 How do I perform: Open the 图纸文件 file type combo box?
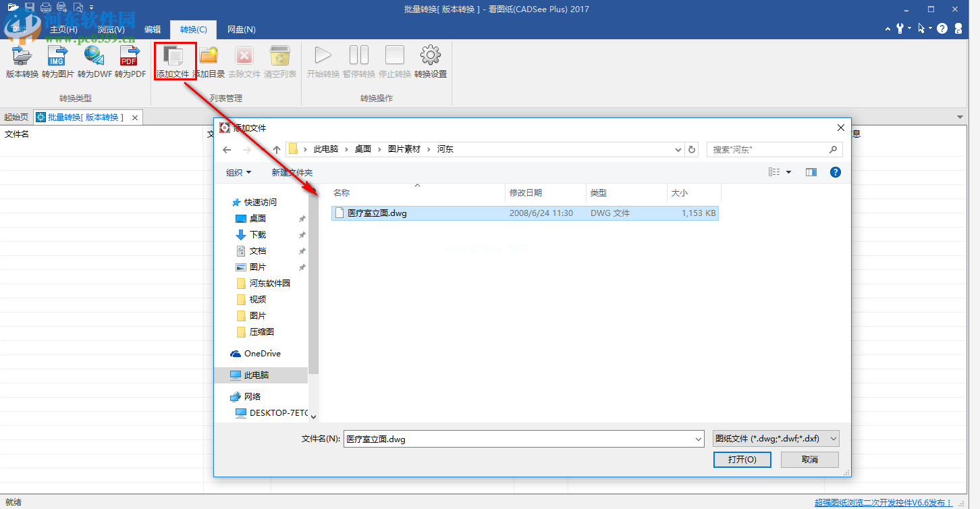pyautogui.click(x=776, y=439)
